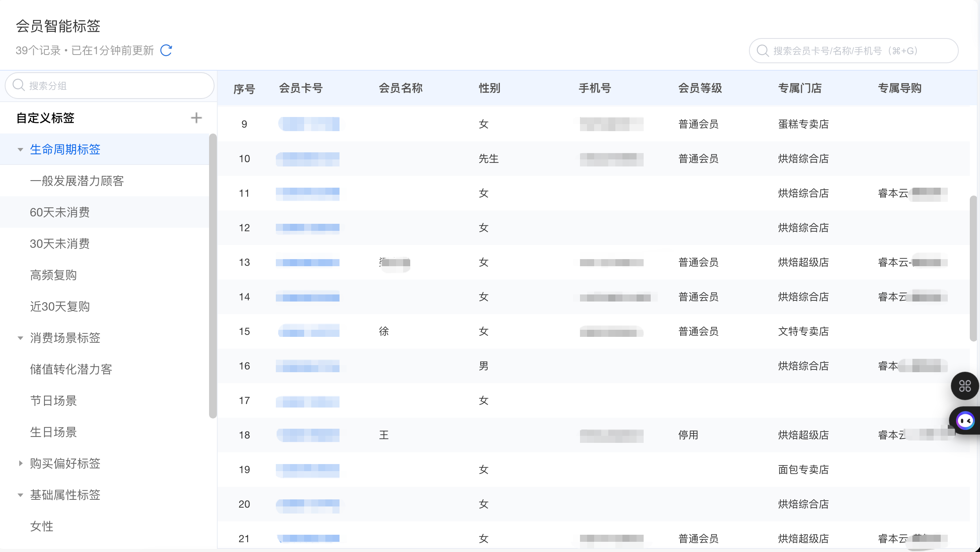
Task: Click 烘焙超级店 in row 13
Action: click(x=804, y=262)
